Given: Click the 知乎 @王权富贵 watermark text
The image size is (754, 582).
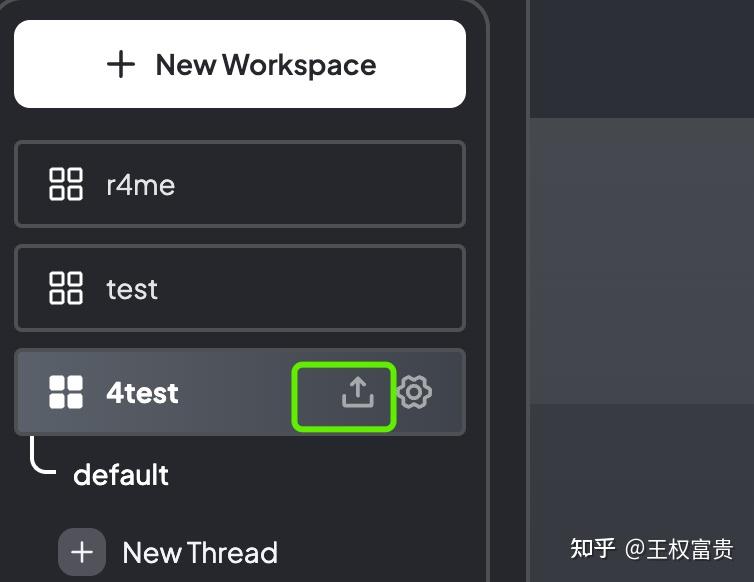Looking at the screenshot, I should (651, 548).
